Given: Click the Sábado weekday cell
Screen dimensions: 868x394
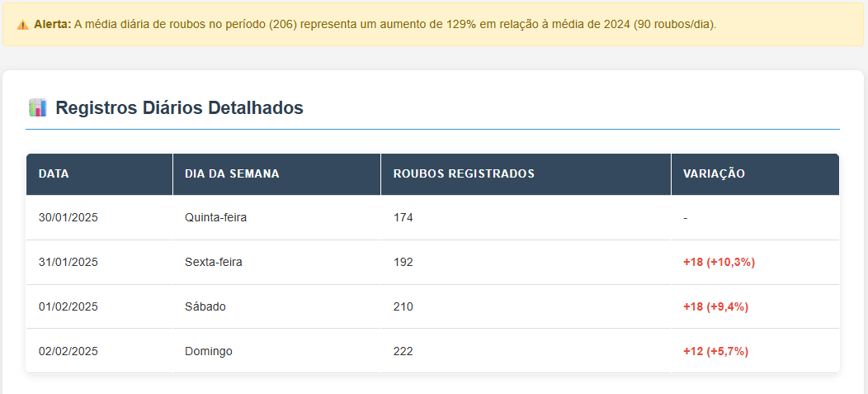Looking at the screenshot, I should point(205,307).
